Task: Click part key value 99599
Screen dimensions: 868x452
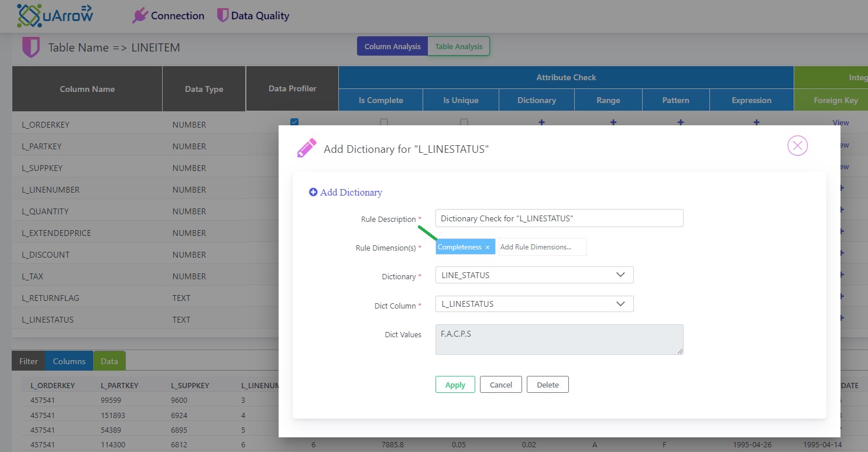Action: point(111,400)
